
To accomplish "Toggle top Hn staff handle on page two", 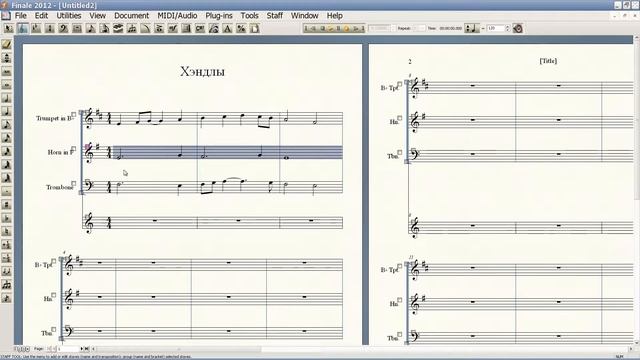I will point(400,118).
